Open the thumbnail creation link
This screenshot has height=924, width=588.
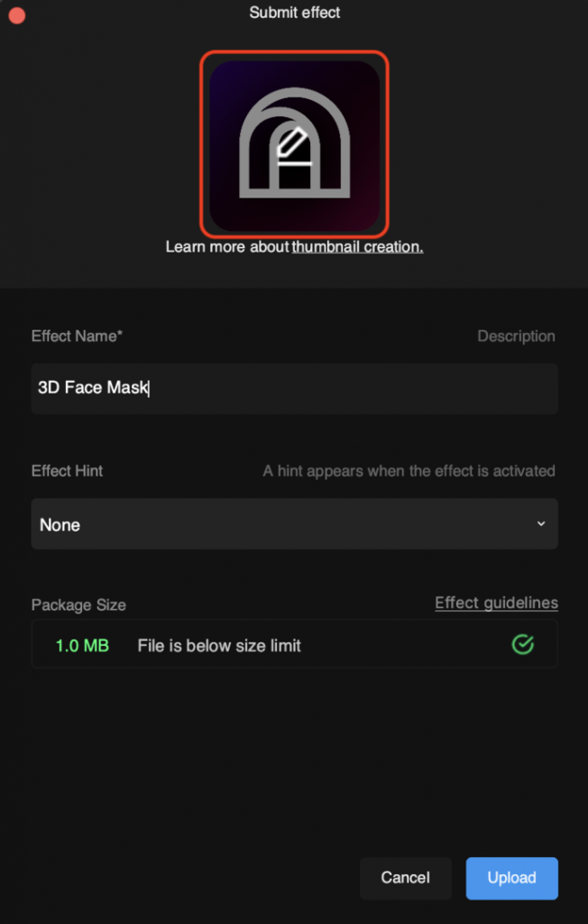358,246
